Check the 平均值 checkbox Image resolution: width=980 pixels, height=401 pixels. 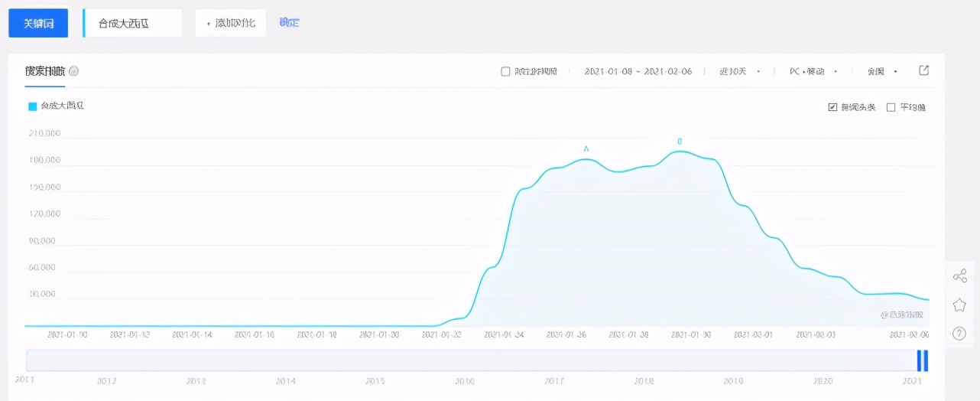[891, 107]
